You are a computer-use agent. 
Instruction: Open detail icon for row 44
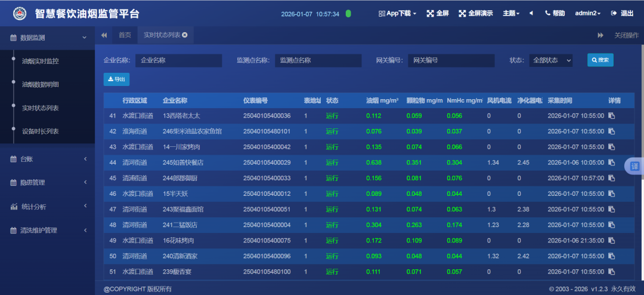pyautogui.click(x=611, y=162)
